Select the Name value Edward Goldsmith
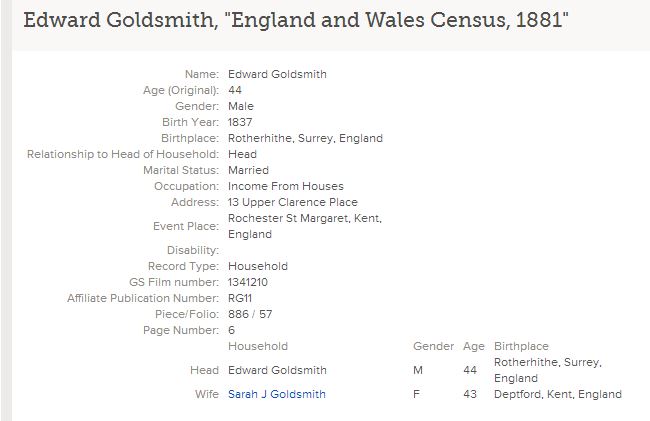 click(277, 74)
